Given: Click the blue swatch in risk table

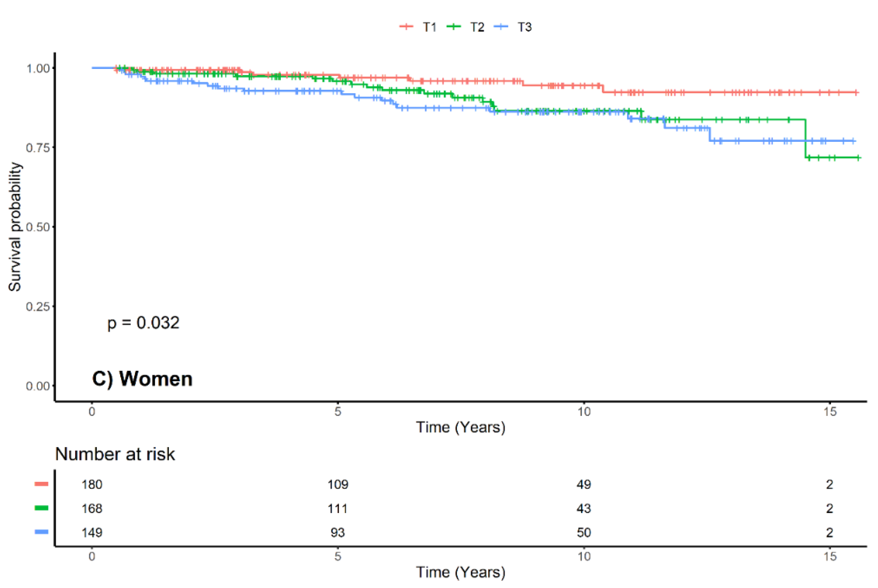Looking at the screenshot, I should [x=41, y=532].
